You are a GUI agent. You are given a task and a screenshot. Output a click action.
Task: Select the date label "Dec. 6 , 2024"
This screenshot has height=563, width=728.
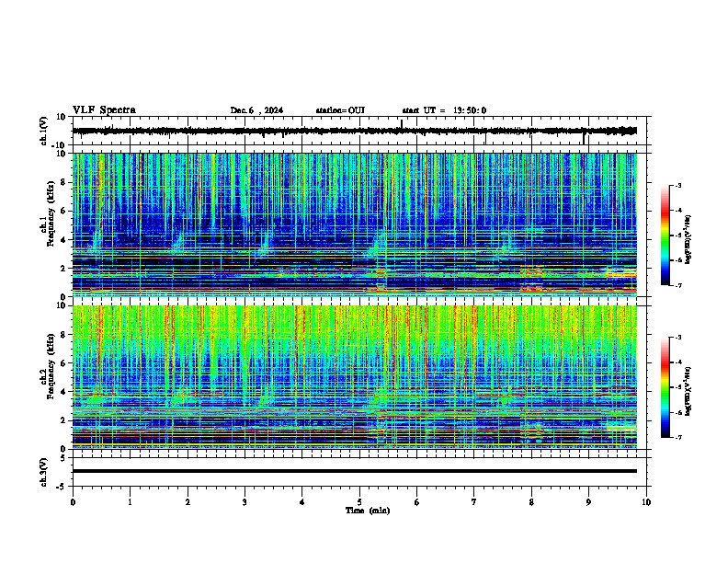256,110
